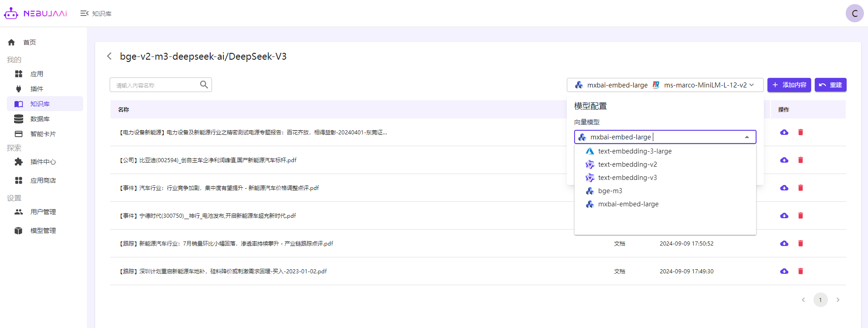Open the model configuration dropdown at top
The width and height of the screenshot is (868, 328).
tap(665, 85)
